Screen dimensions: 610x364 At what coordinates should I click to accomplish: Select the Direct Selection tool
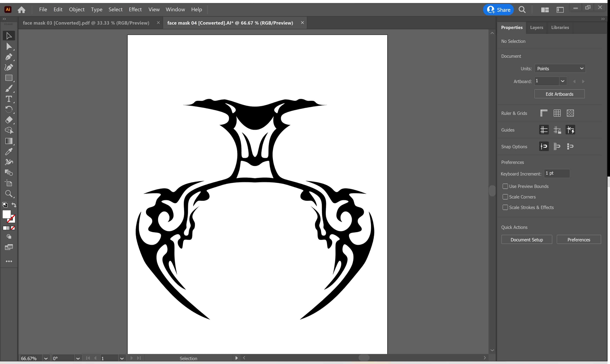click(x=9, y=46)
